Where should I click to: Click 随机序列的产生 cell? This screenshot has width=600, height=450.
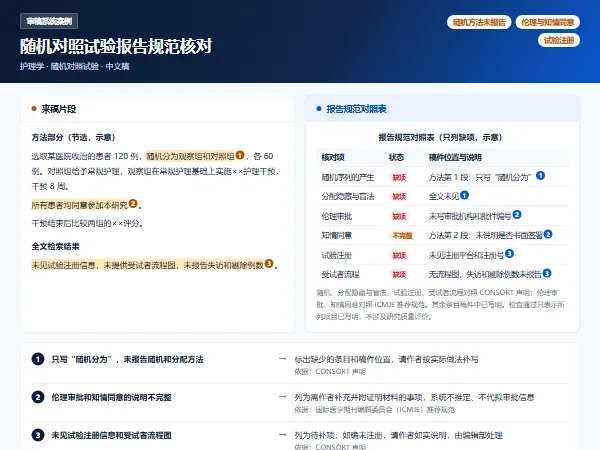tap(348, 178)
